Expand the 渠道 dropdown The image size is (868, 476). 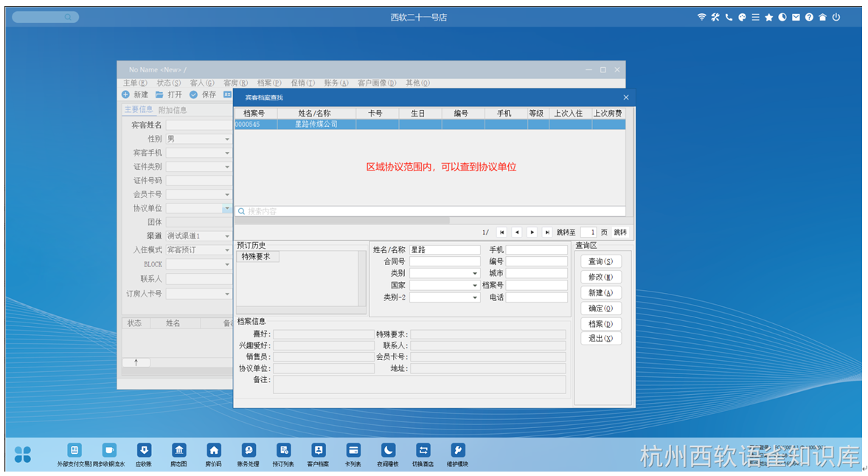[227, 236]
